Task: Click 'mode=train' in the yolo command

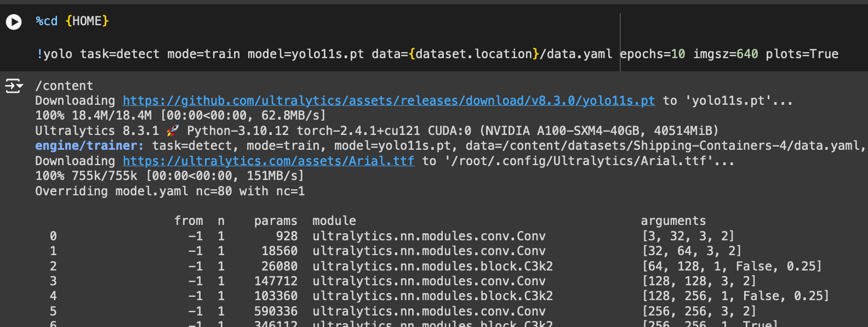Action: pos(204,54)
